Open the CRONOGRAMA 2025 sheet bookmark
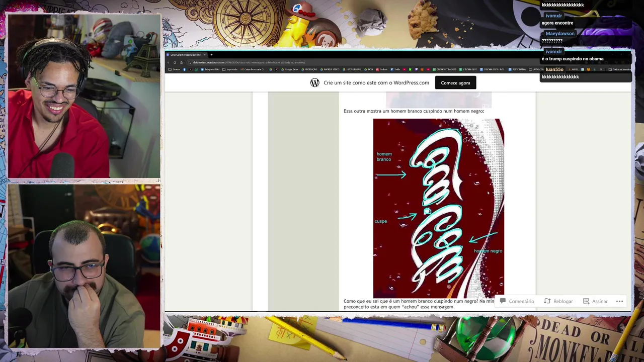Screen dimensions: 644x362 coord(444,69)
